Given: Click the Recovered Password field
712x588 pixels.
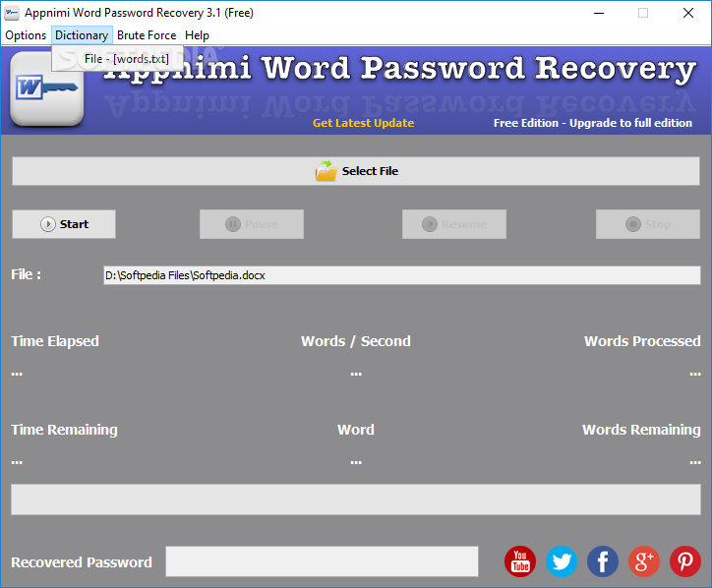Looking at the screenshot, I should click(x=322, y=561).
